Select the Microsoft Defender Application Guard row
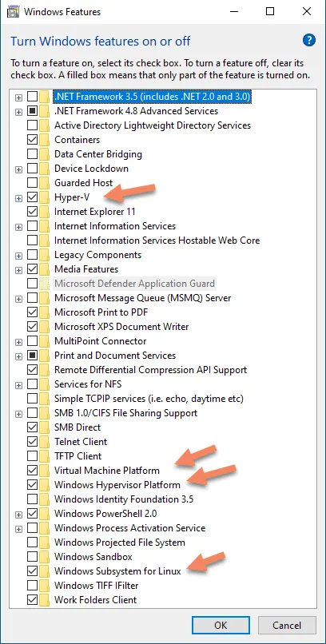 [x=135, y=284]
